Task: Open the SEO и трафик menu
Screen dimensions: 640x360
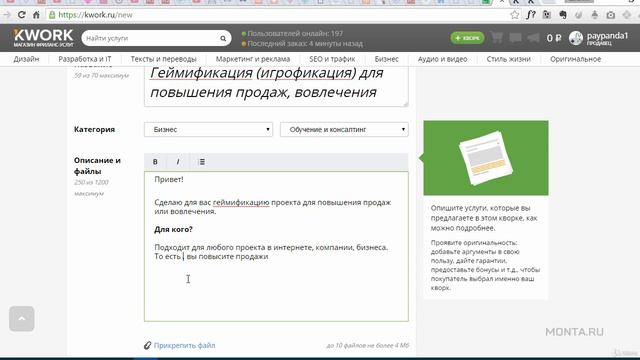Action: click(332, 59)
